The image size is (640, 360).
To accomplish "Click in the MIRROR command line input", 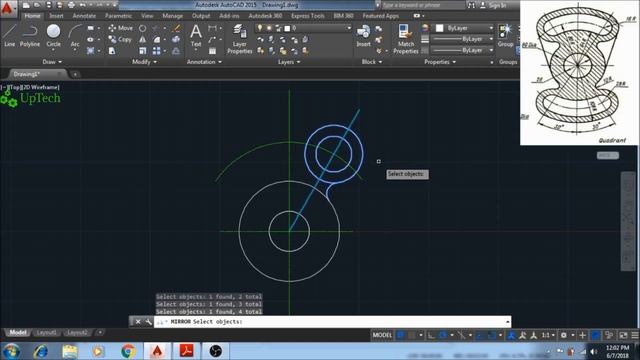I will (x=332, y=322).
